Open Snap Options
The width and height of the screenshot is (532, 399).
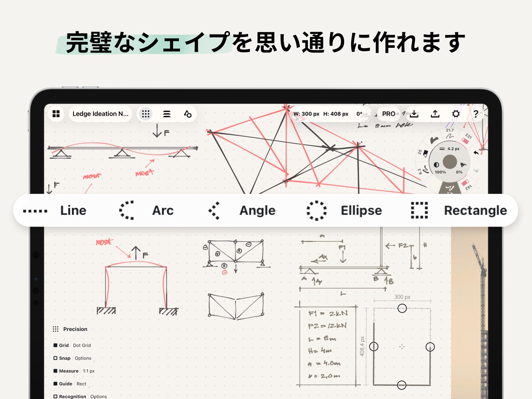click(83, 358)
